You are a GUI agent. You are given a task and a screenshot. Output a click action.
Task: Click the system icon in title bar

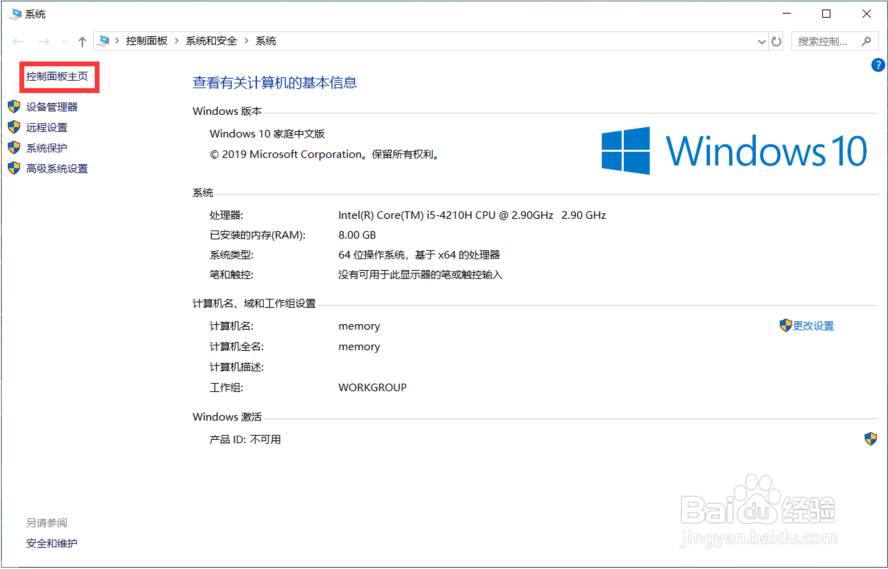point(16,14)
